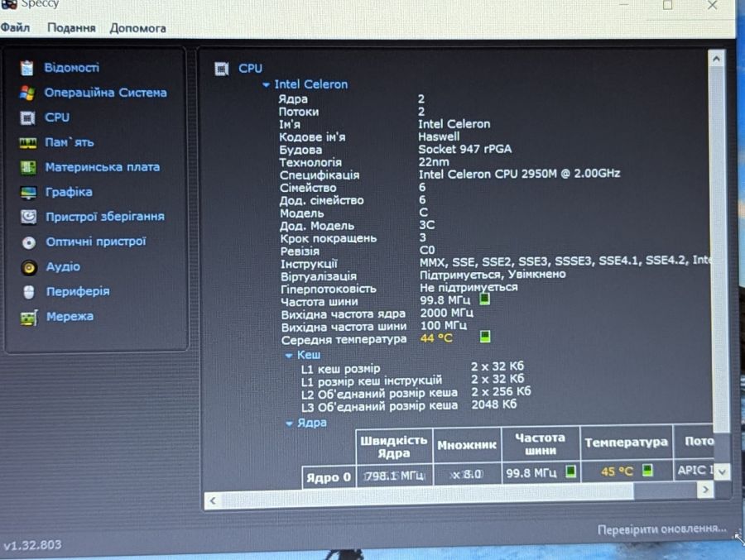Click the Відомості summary icon
The width and height of the screenshot is (745, 560).
tap(27, 68)
